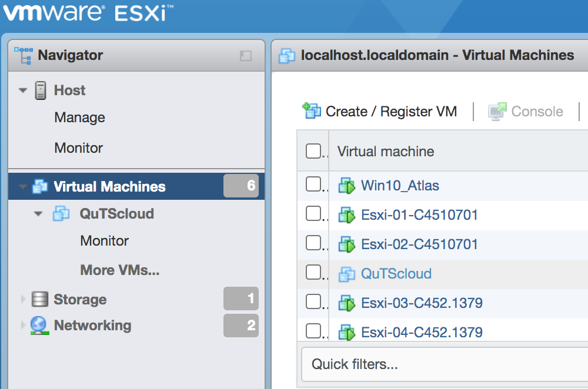This screenshot has height=389, width=588.
Task: Open Monitor under QuTScloud
Action: coord(104,240)
